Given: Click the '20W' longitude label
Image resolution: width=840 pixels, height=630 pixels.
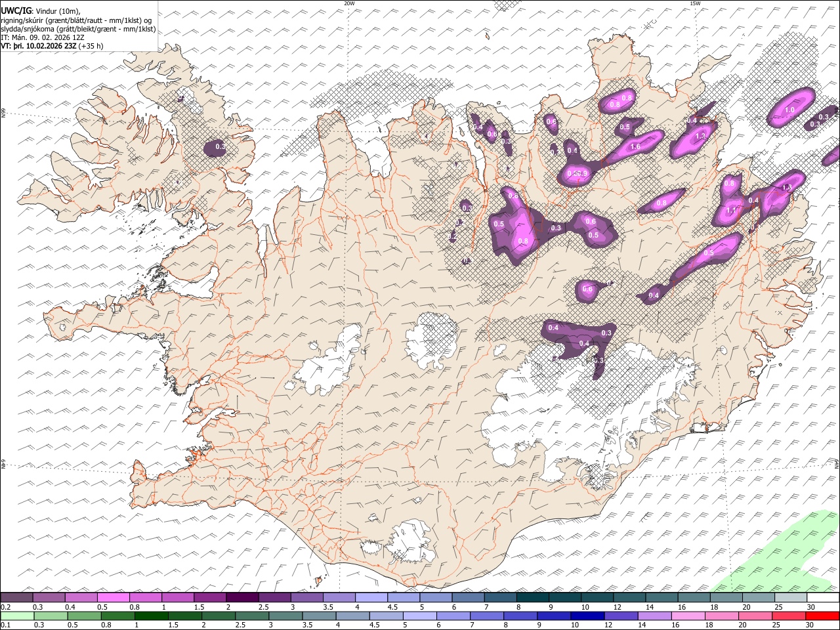Looking at the screenshot, I should tap(349, 3).
